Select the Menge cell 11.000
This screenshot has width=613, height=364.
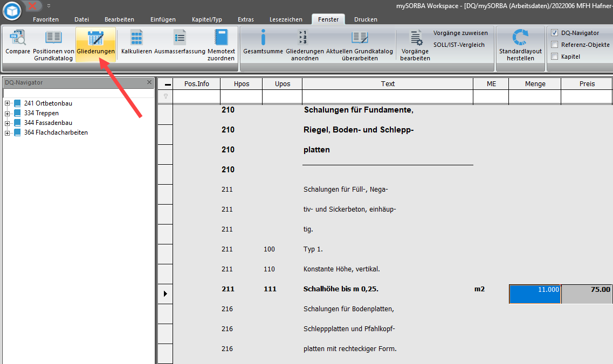click(535, 293)
